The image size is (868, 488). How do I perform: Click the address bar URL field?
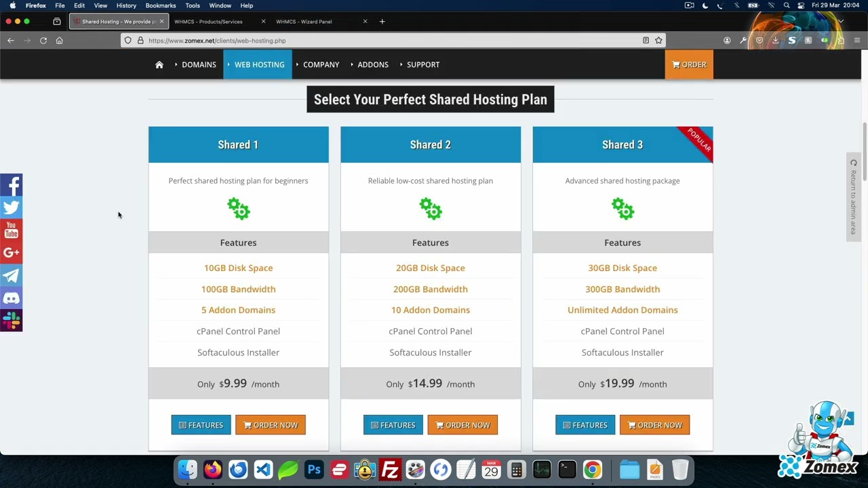tap(393, 41)
